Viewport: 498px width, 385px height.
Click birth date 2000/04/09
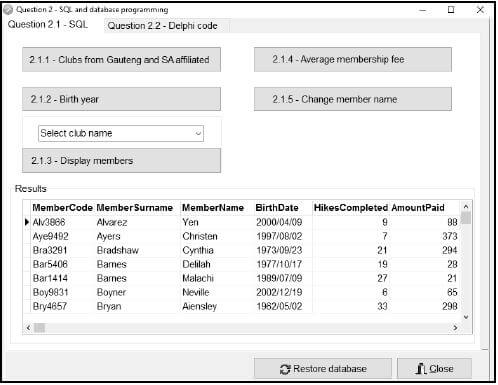pyautogui.click(x=279, y=222)
